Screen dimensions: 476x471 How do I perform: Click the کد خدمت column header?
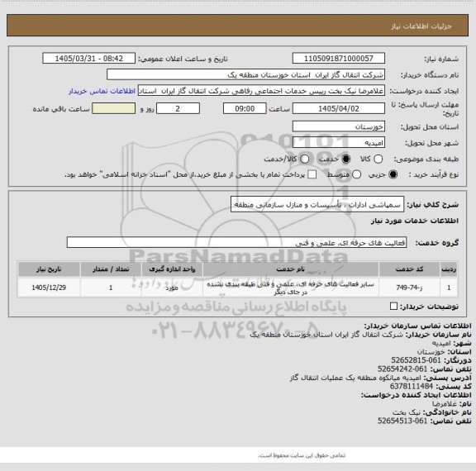click(x=409, y=269)
